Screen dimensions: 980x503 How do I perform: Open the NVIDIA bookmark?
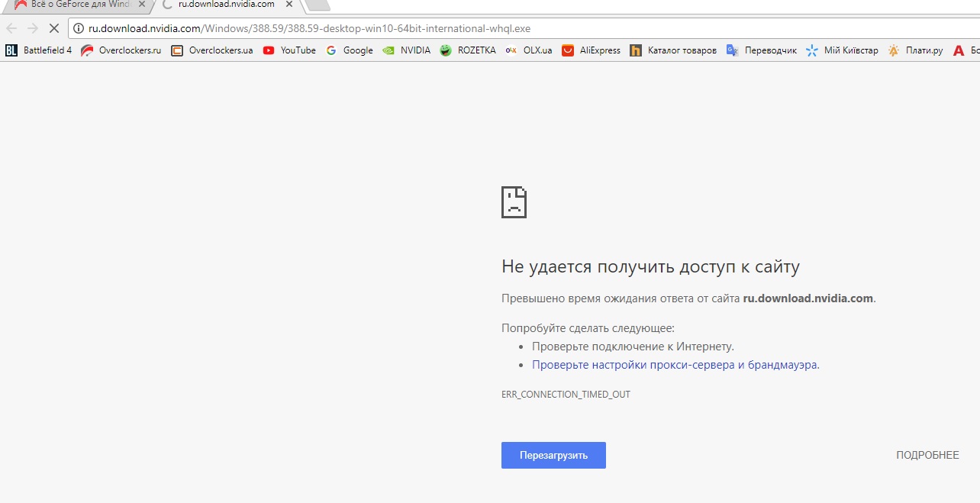click(x=407, y=50)
